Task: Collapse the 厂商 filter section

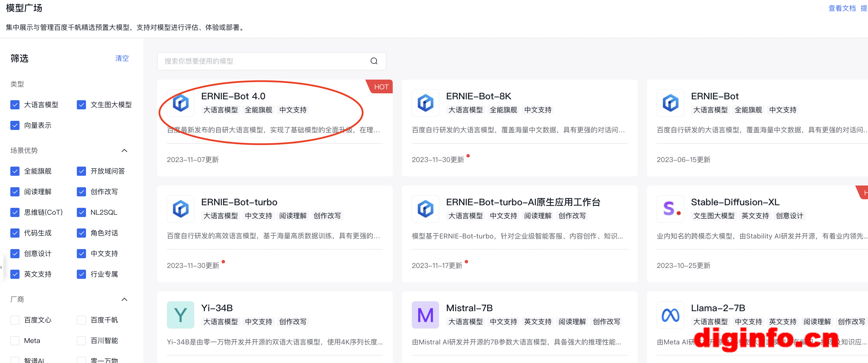Action: click(x=124, y=299)
